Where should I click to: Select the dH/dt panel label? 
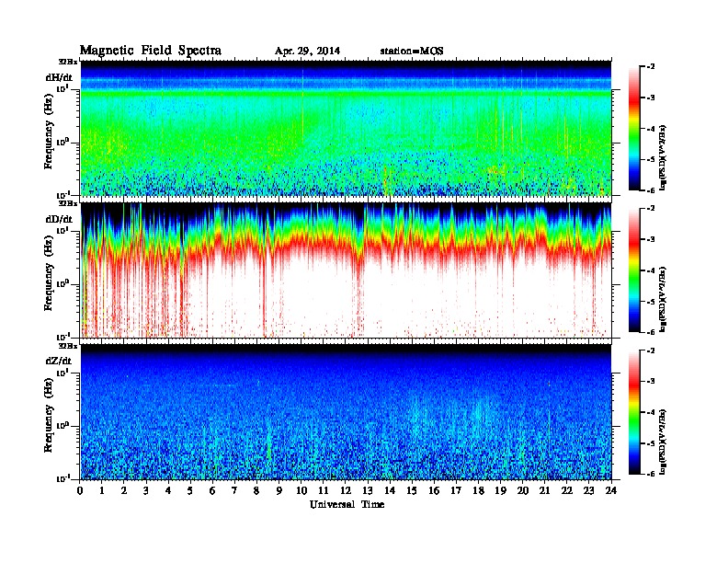coord(59,77)
